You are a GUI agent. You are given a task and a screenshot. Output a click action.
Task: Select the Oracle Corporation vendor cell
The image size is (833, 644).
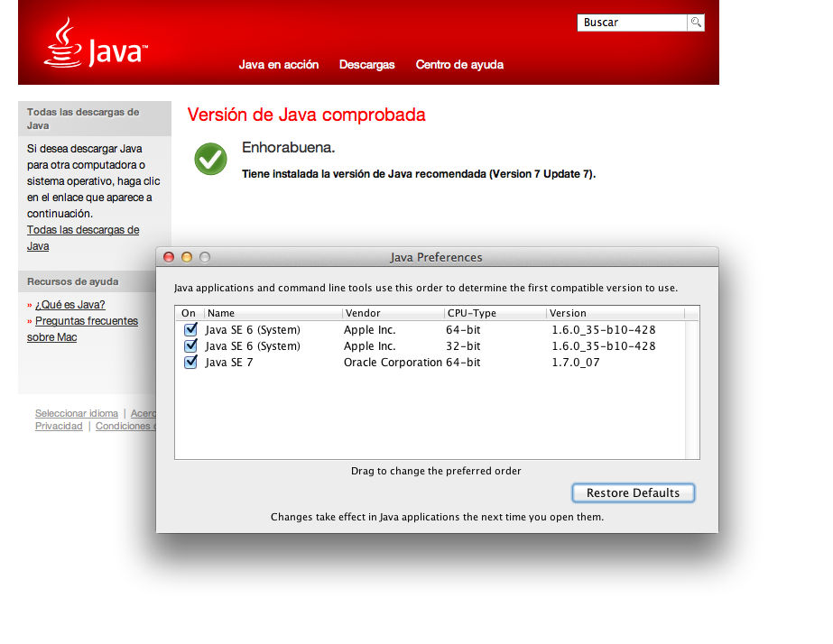tap(393, 362)
